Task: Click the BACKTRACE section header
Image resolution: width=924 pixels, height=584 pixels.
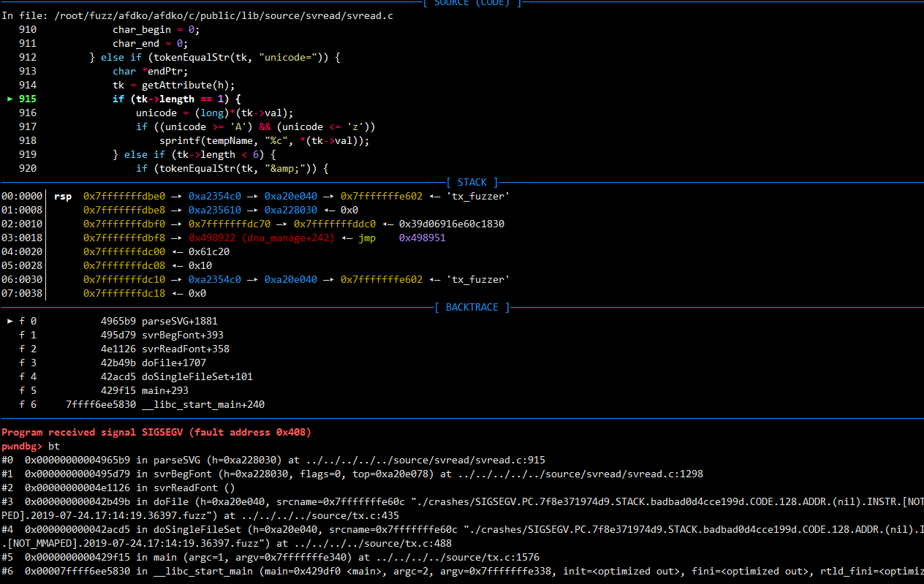Action: click(472, 307)
